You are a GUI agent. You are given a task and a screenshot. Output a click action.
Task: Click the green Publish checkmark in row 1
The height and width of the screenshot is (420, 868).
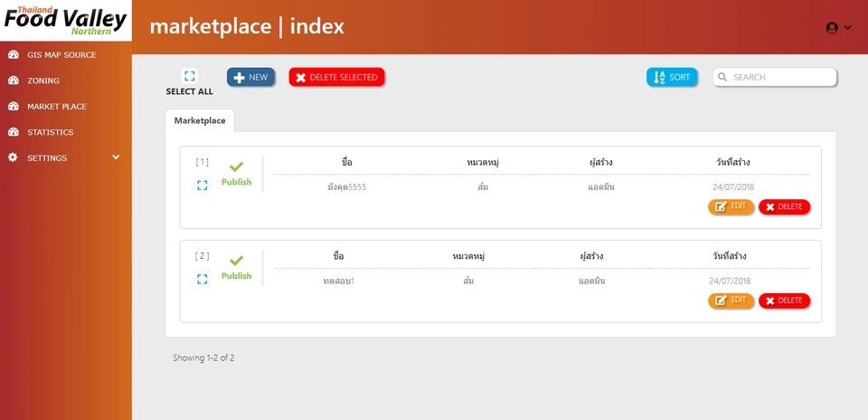[x=236, y=167]
